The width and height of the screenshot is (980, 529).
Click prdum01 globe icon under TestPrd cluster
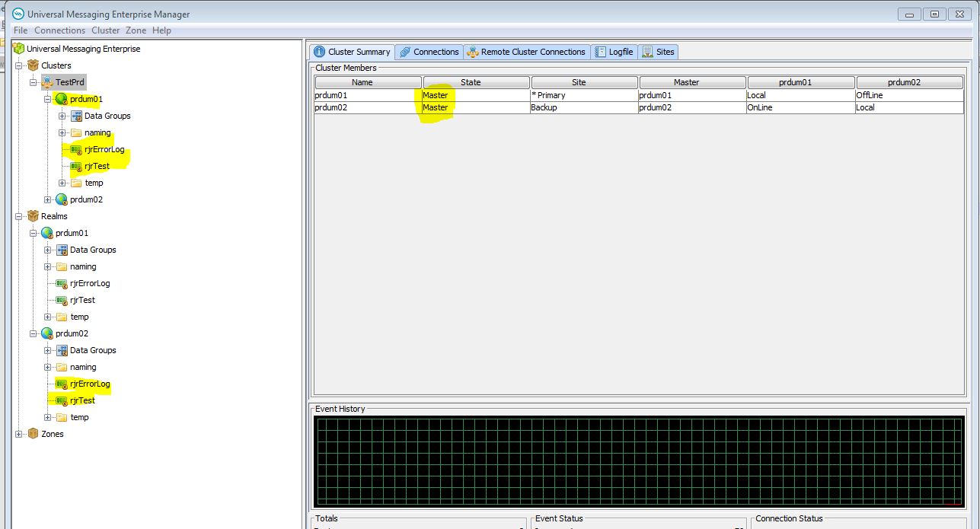pos(62,99)
